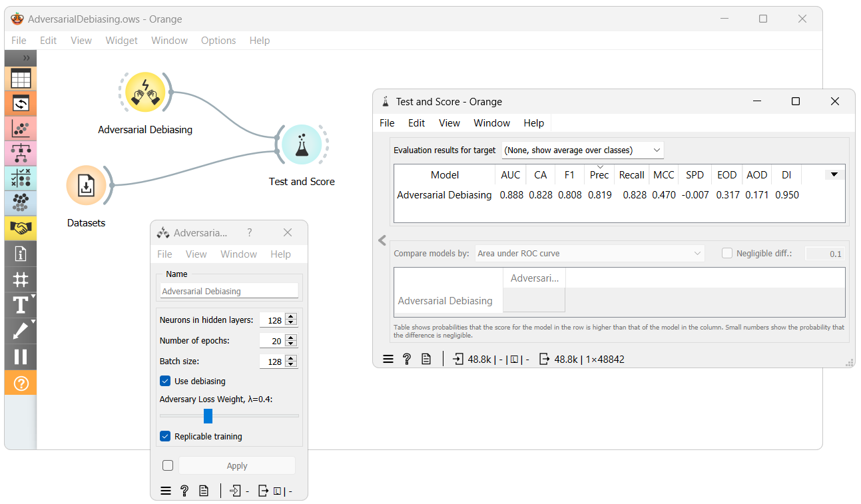Click the Negligible diff. value field

[x=824, y=253]
